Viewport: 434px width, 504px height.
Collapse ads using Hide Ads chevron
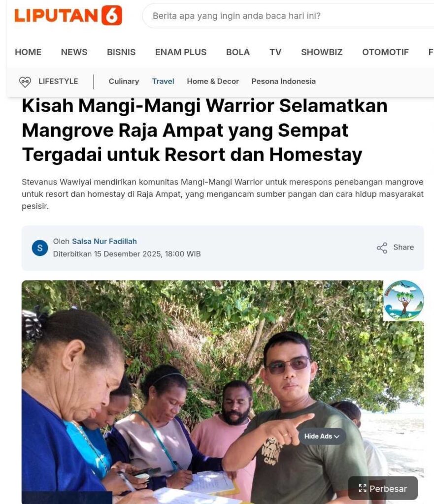click(x=337, y=437)
